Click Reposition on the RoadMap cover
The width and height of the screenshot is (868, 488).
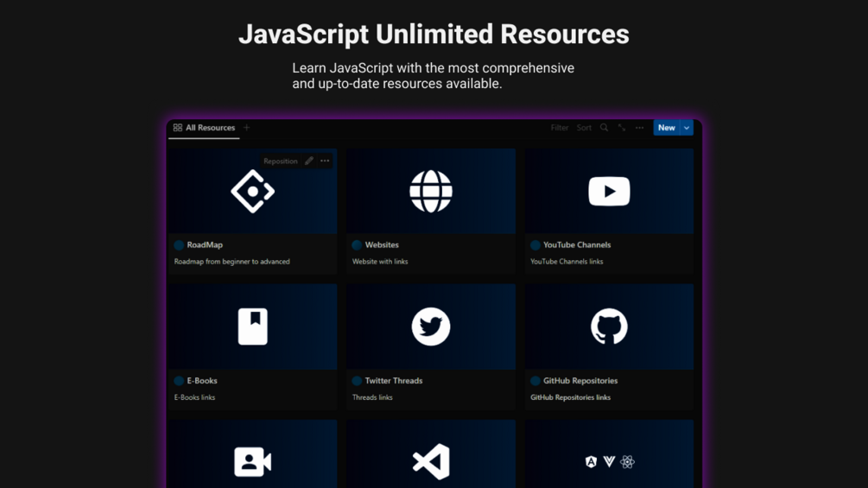click(x=280, y=161)
